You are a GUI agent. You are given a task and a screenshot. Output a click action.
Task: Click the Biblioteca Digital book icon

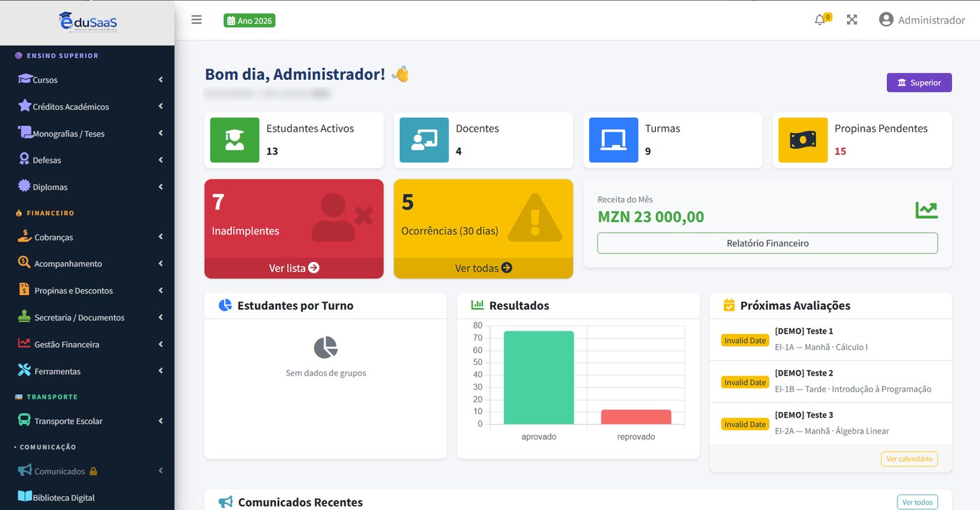(x=24, y=497)
